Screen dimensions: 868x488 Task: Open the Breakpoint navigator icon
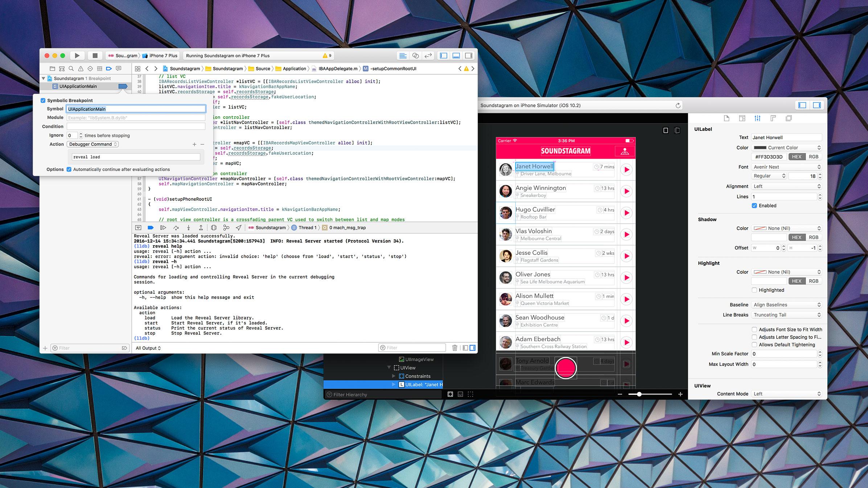tap(109, 69)
